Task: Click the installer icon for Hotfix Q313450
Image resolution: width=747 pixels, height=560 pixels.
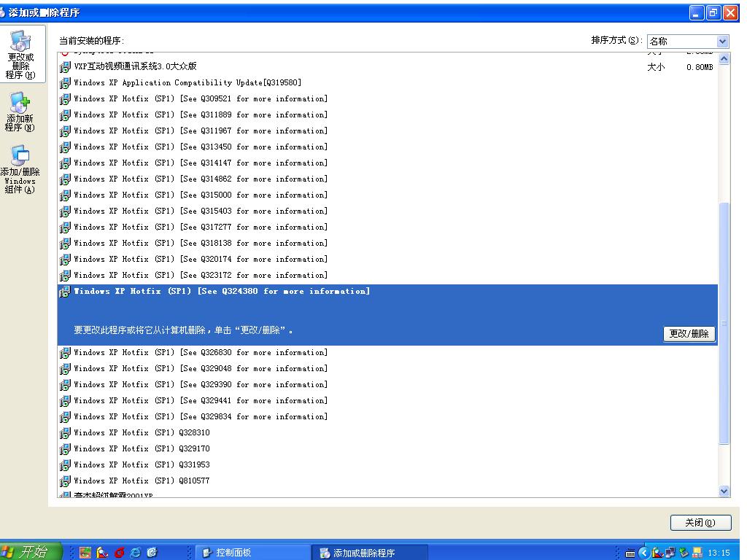Action: point(65,147)
